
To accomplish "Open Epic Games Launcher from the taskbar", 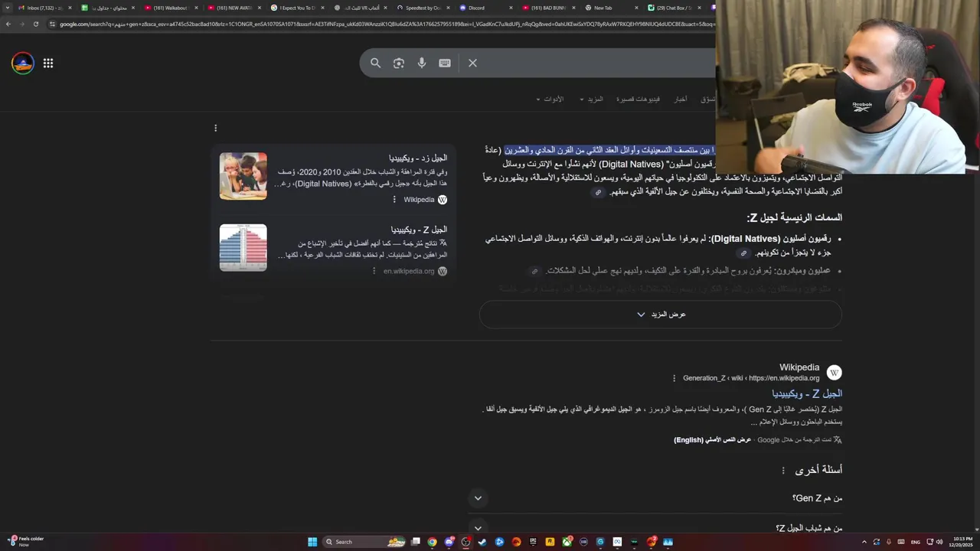I will pyautogui.click(x=533, y=542).
